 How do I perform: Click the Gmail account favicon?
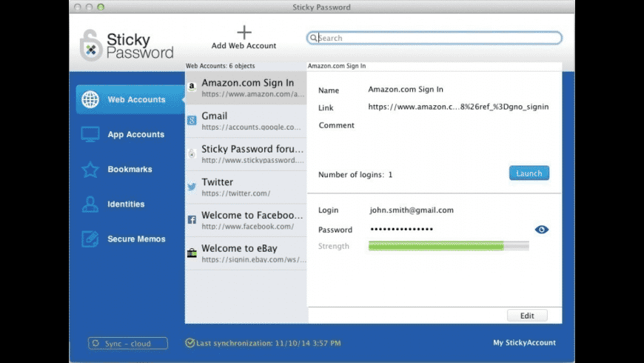(x=192, y=120)
